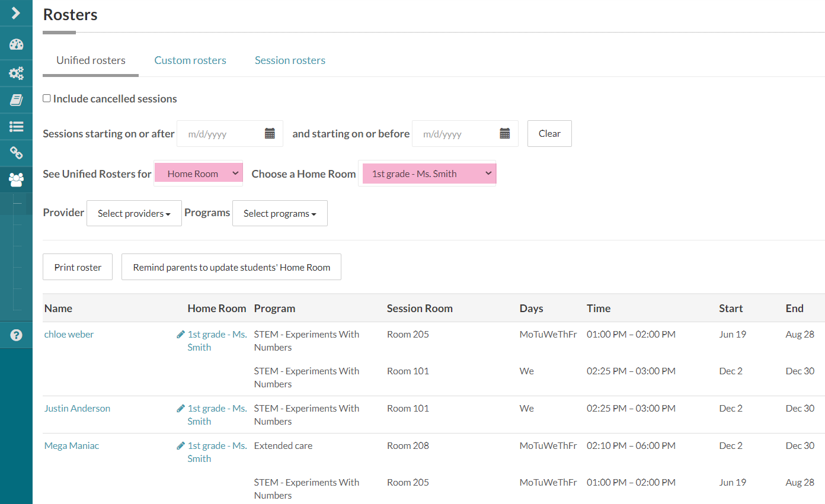Viewport: 825px width, 504px height.
Task: Edit chloe weber's Home Room pencil icon
Action: coord(181,335)
